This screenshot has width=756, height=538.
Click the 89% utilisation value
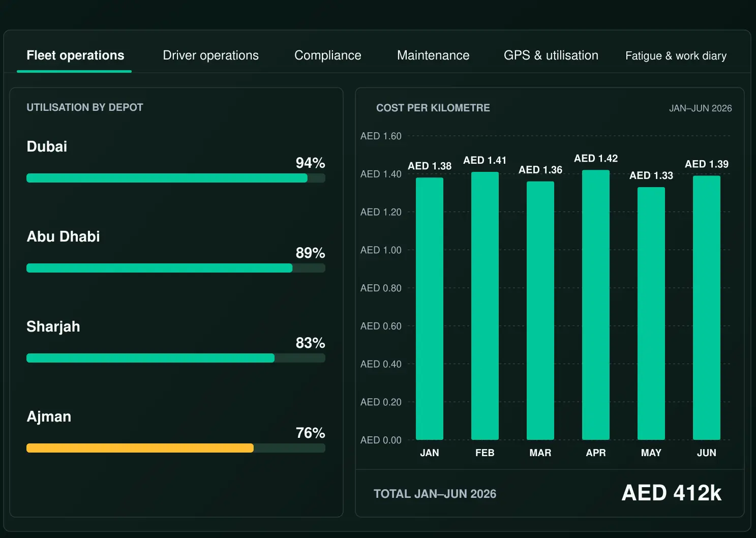[310, 253]
